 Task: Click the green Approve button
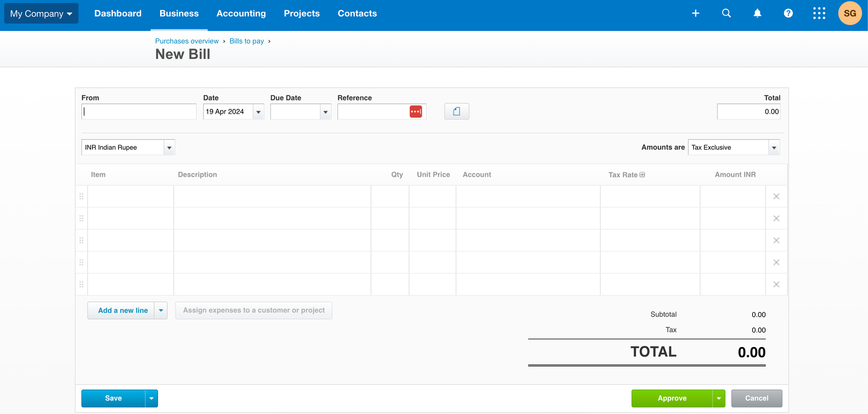pos(672,398)
